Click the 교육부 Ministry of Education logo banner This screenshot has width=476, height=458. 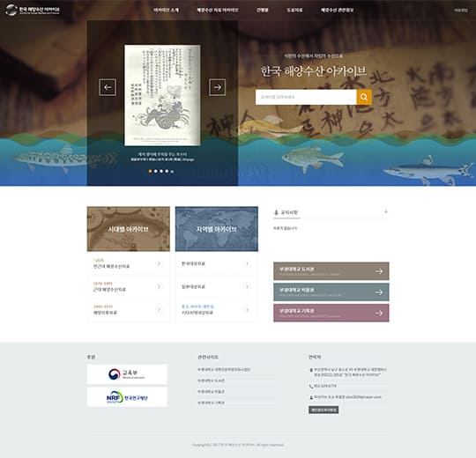127,374
